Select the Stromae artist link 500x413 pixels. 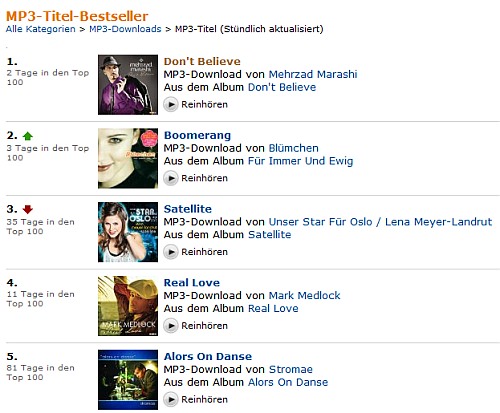tap(291, 369)
